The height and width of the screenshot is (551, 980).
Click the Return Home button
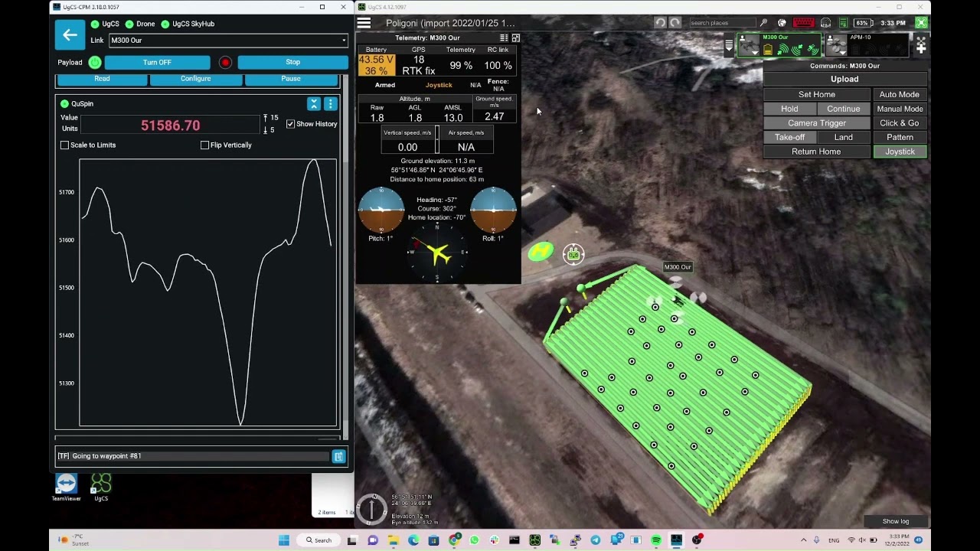[x=817, y=152]
